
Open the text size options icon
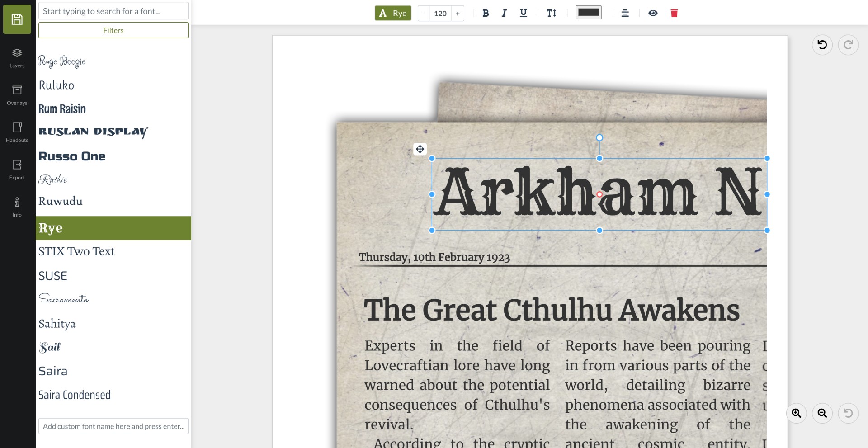click(552, 13)
